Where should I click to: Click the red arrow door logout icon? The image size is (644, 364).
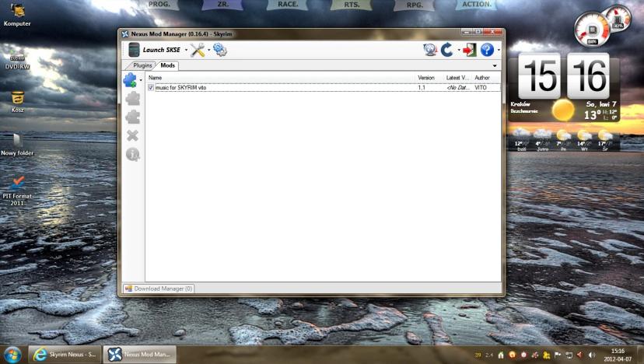[469, 50]
